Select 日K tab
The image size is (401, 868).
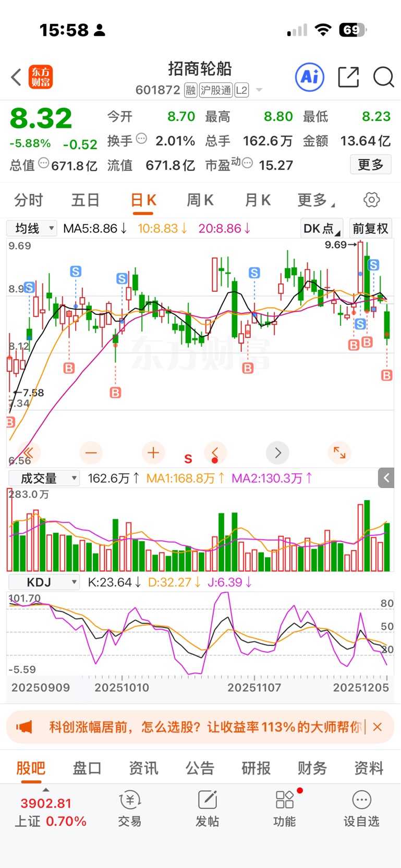point(143,200)
